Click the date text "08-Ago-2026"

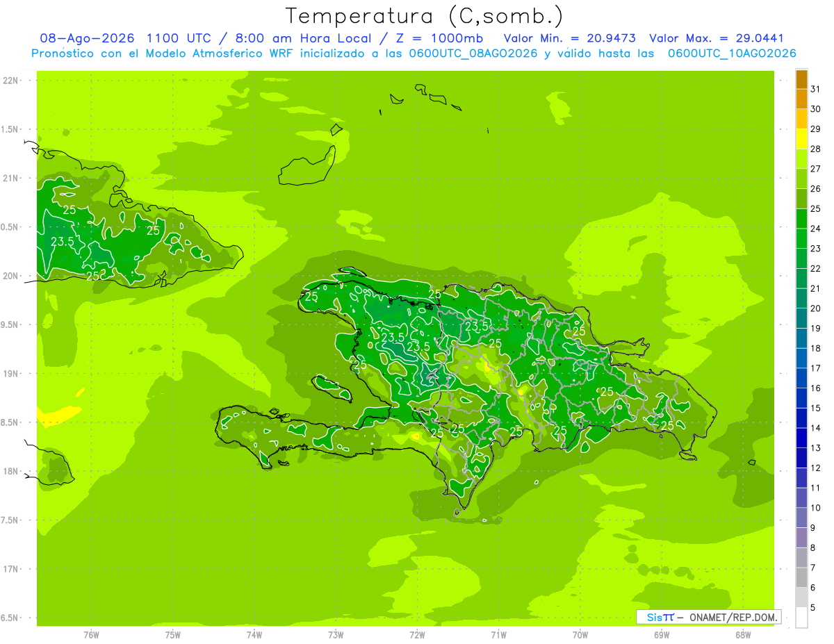86,38
